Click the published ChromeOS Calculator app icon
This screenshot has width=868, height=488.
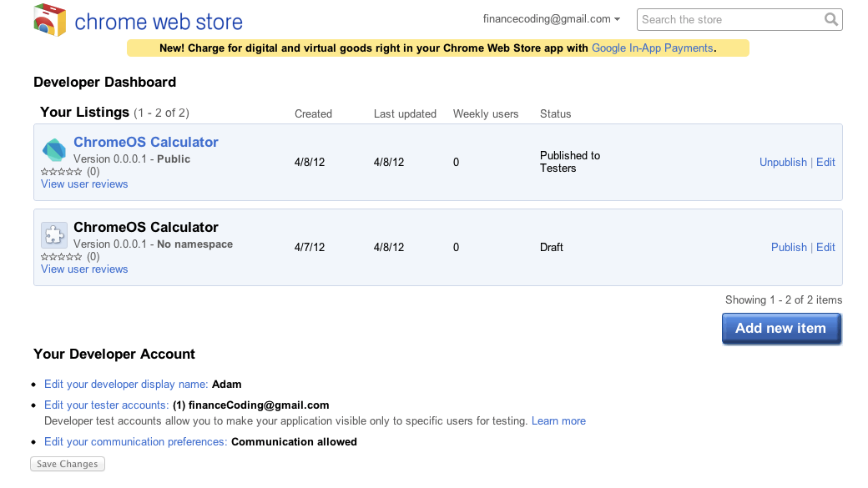54,149
